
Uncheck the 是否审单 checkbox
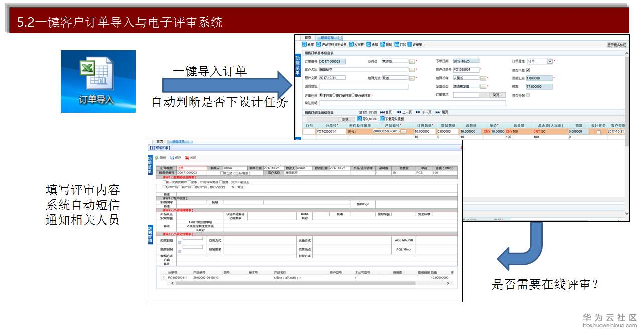pyautogui.click(x=528, y=70)
